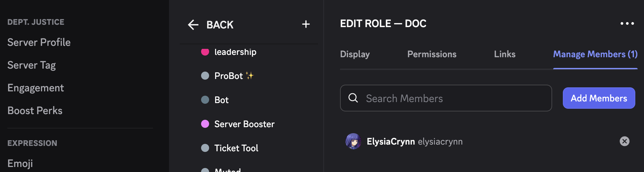Go to the Links tab
This screenshot has height=172, width=644.
click(x=504, y=54)
